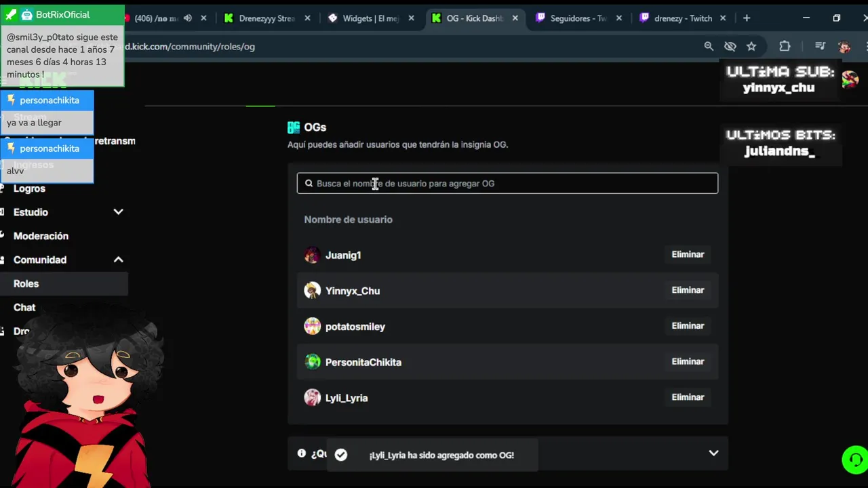Click potatosmiley's avatar
The image size is (868, 488).
pos(313,326)
